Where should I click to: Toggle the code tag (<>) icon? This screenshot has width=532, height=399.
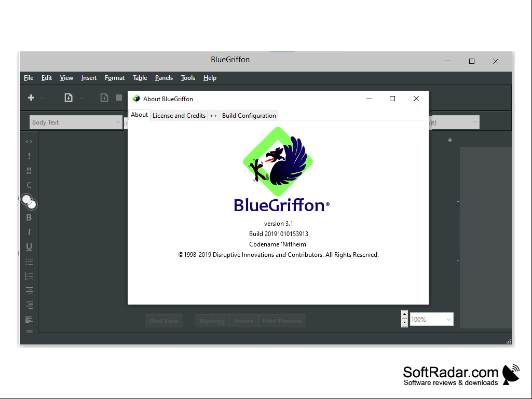pos(29,142)
